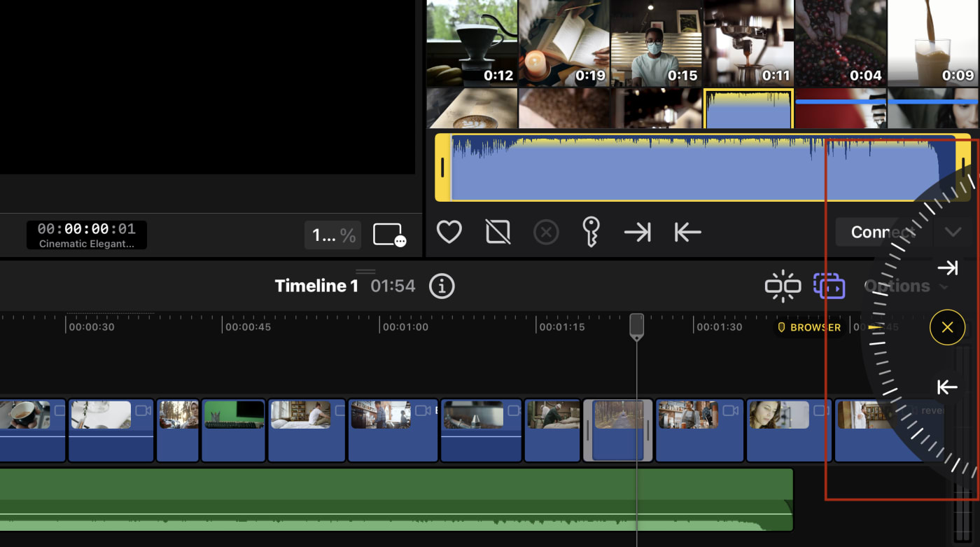Select the 0:09 coffee pouring thumbnail
The height and width of the screenshot is (547, 980).
tap(934, 43)
